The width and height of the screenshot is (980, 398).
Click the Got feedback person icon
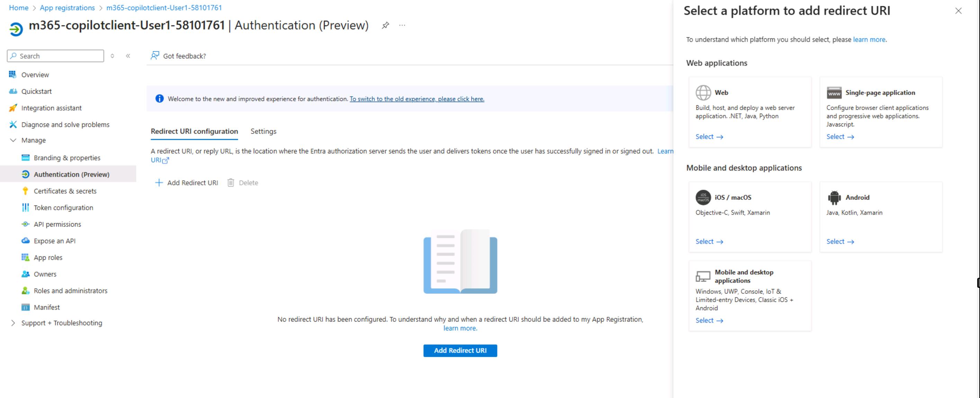(x=155, y=55)
